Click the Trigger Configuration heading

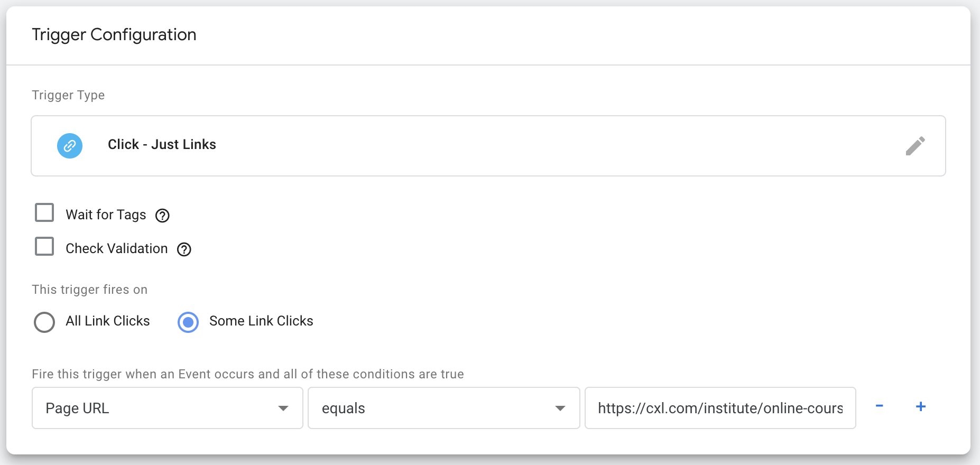point(114,35)
